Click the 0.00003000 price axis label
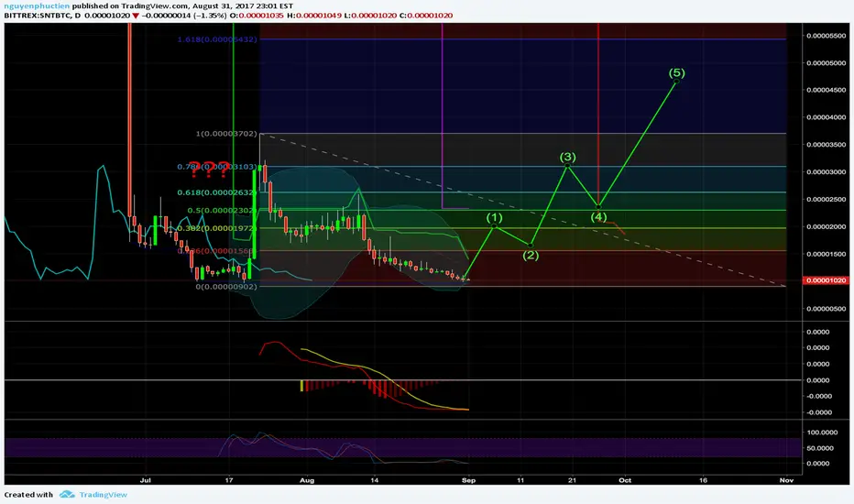Viewport: 854px width, 504px height. (827, 171)
